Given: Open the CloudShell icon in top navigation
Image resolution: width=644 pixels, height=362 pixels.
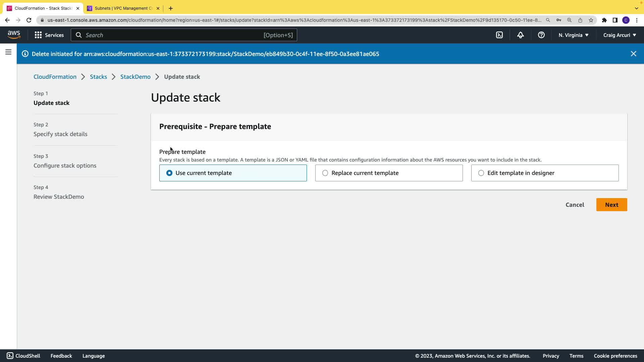Looking at the screenshot, I should click(x=499, y=35).
